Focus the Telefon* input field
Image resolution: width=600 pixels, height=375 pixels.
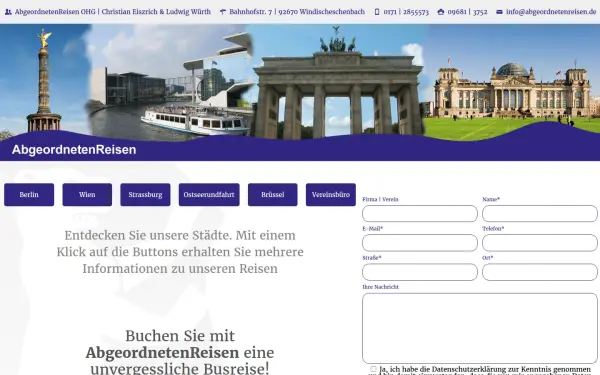coord(540,243)
